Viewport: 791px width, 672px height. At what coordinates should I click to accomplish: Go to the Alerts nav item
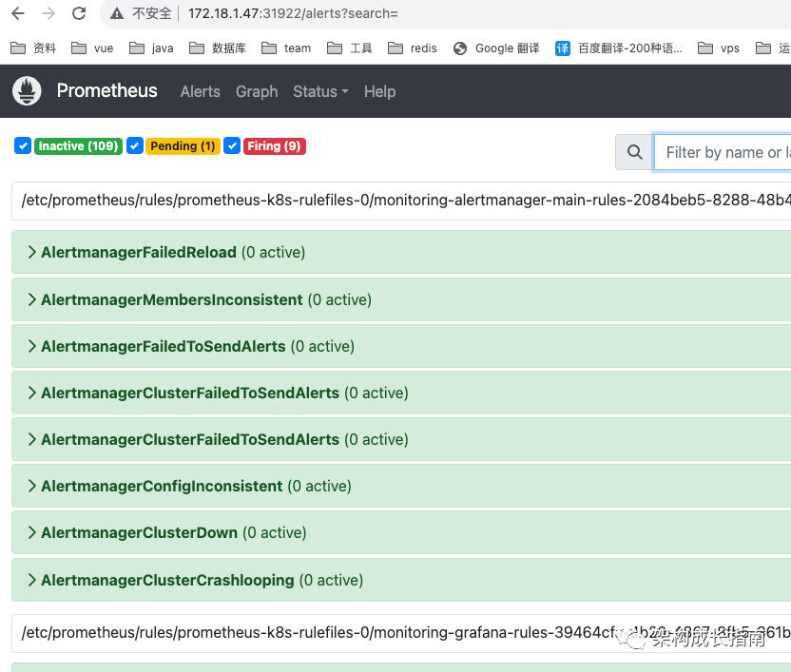click(201, 91)
